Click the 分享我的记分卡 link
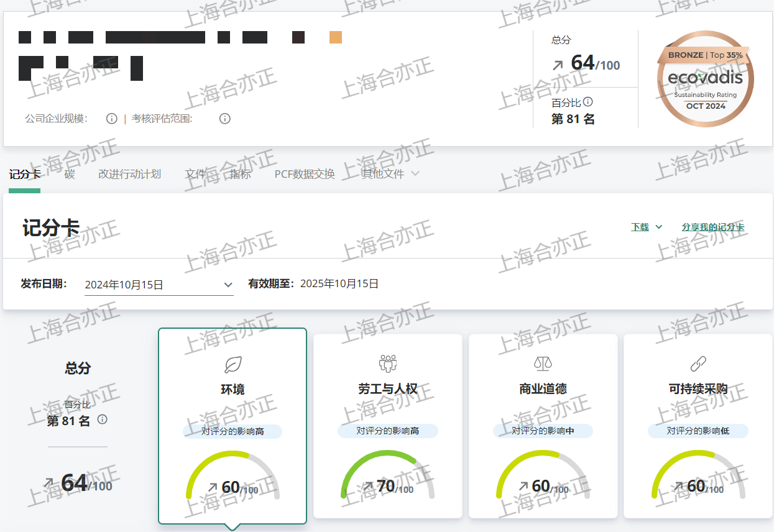 pyautogui.click(x=712, y=227)
